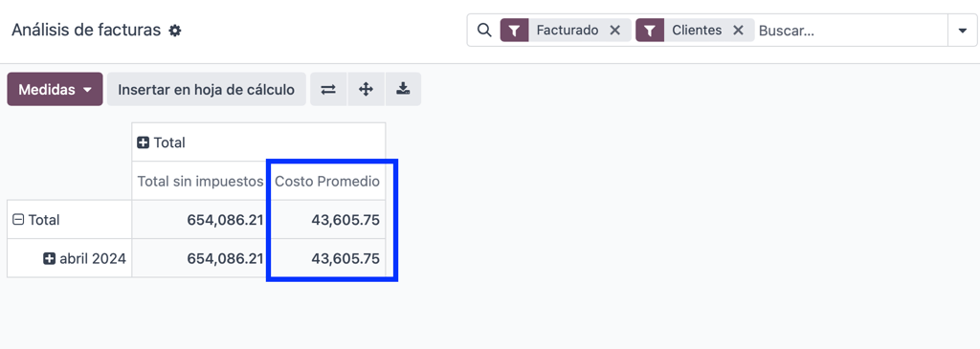980x349 pixels.
Task: Click the Buscar search field
Action: [x=850, y=30]
